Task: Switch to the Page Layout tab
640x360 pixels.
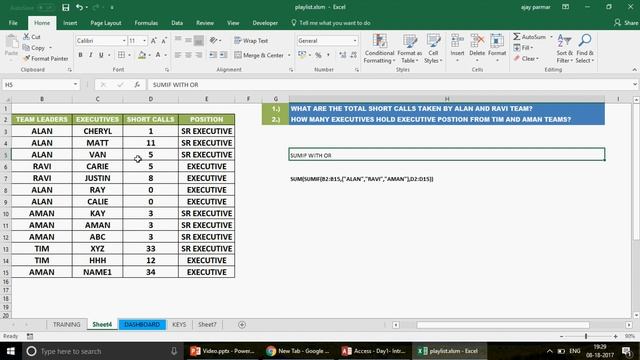Action: (106, 23)
